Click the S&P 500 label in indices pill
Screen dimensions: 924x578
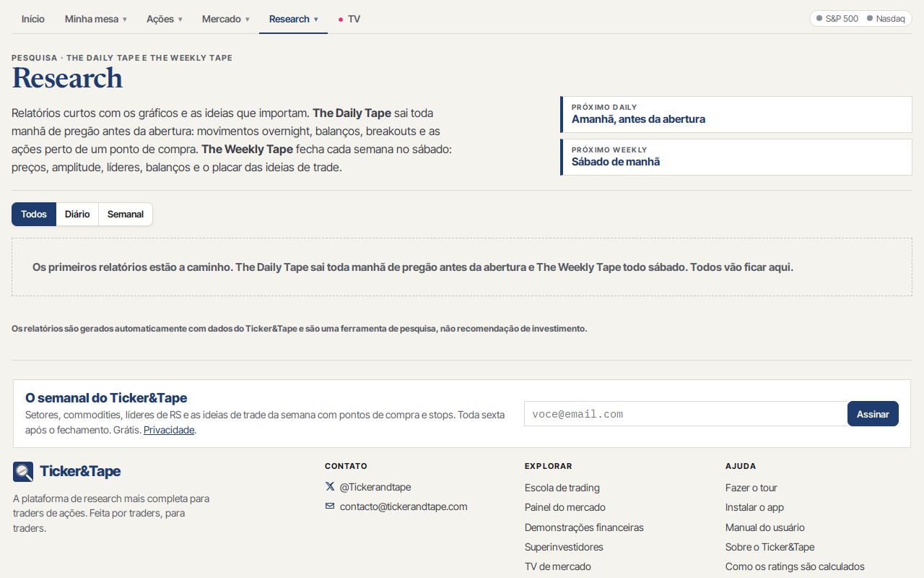click(842, 18)
